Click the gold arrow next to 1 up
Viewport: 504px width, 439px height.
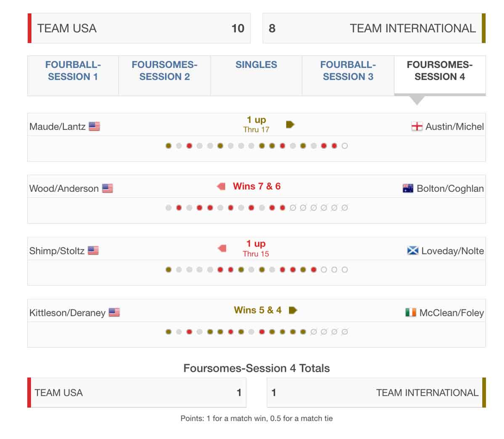290,124
